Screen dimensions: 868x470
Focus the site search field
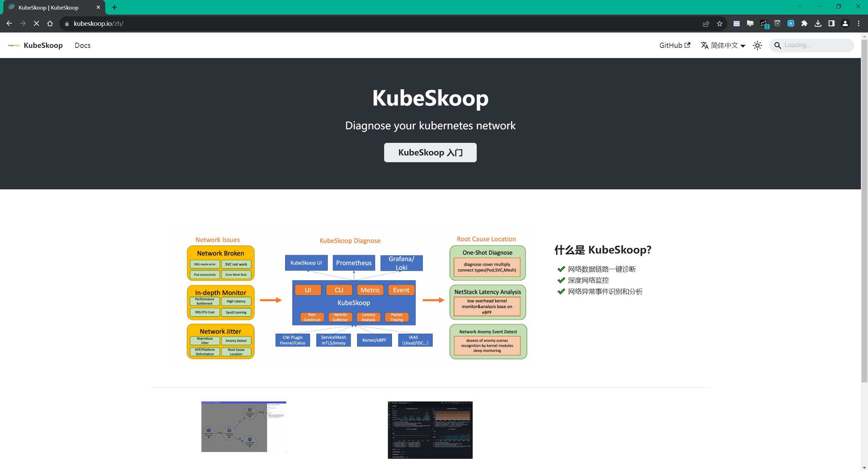click(x=812, y=45)
